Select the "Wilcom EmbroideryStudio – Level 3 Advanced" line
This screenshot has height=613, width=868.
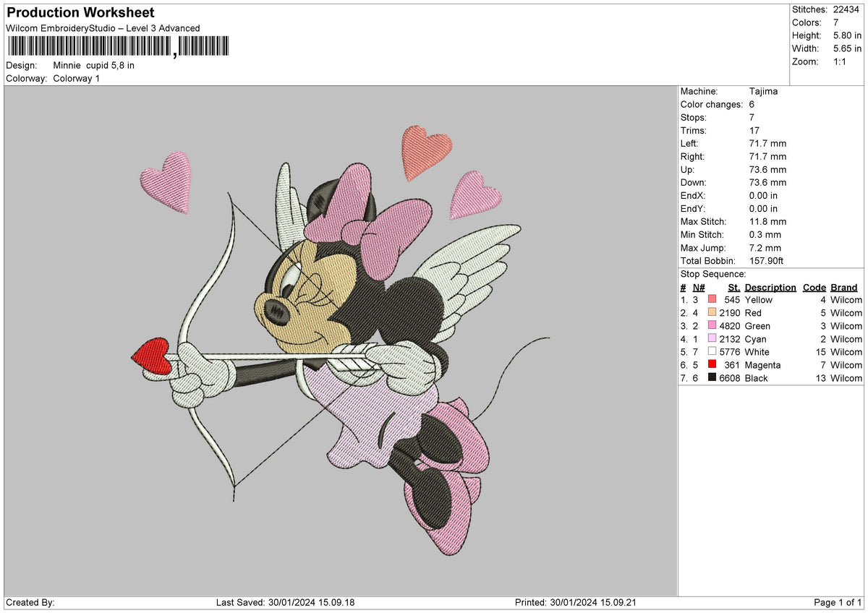click(x=103, y=28)
